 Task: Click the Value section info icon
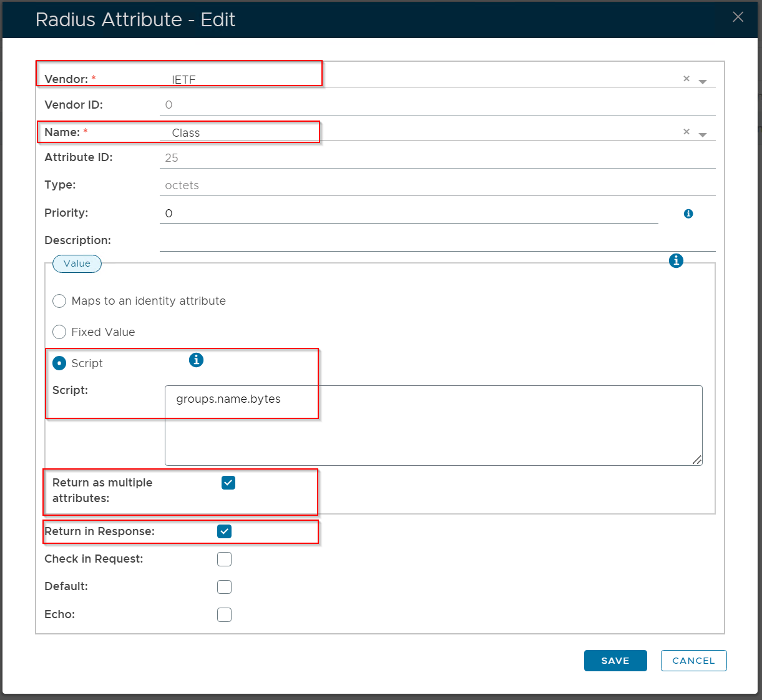click(676, 261)
